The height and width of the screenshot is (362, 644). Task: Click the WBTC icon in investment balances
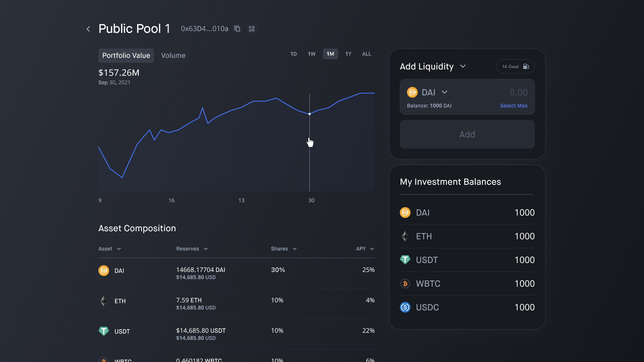coord(405,284)
